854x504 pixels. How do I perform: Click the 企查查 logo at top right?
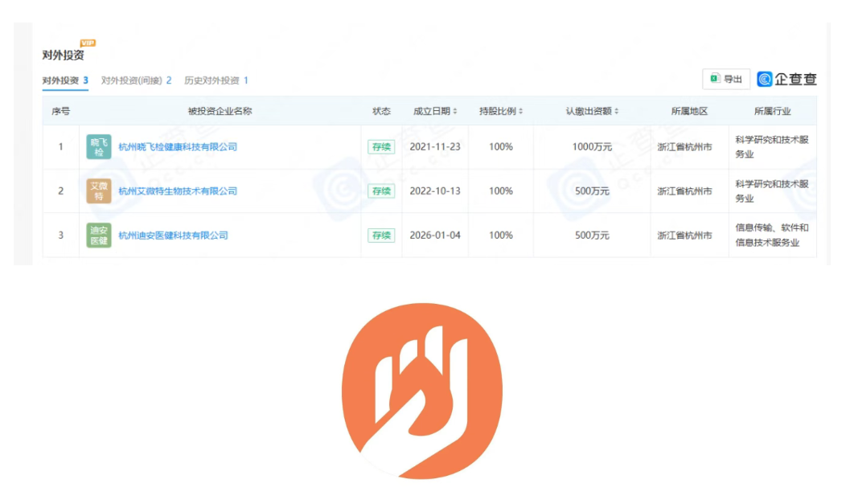[786, 79]
